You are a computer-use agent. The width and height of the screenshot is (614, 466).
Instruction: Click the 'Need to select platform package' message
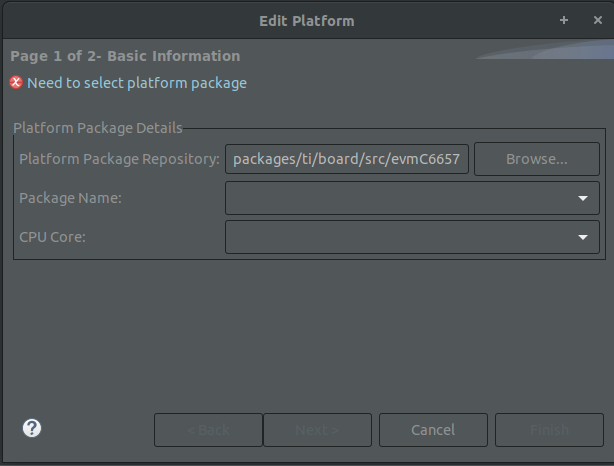137,83
